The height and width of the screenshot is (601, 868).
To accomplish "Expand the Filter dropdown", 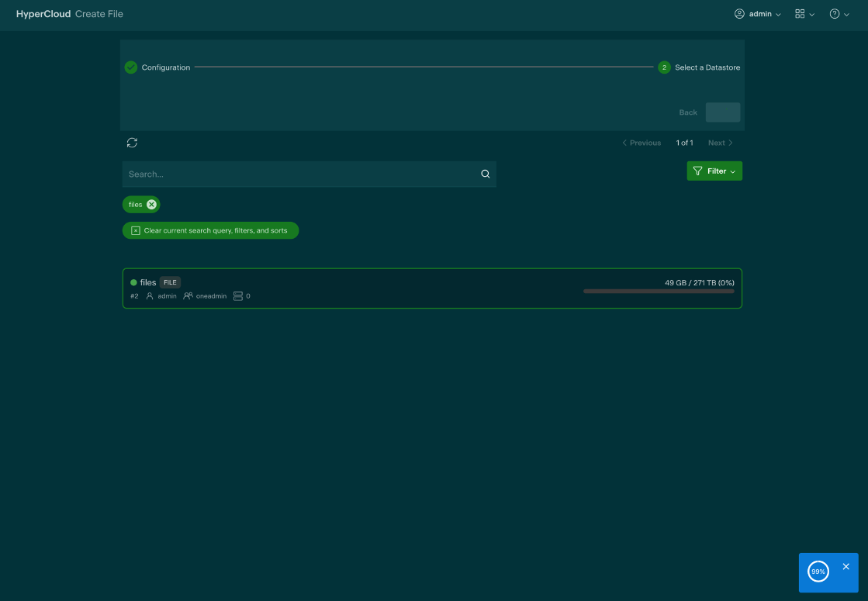I will point(714,171).
